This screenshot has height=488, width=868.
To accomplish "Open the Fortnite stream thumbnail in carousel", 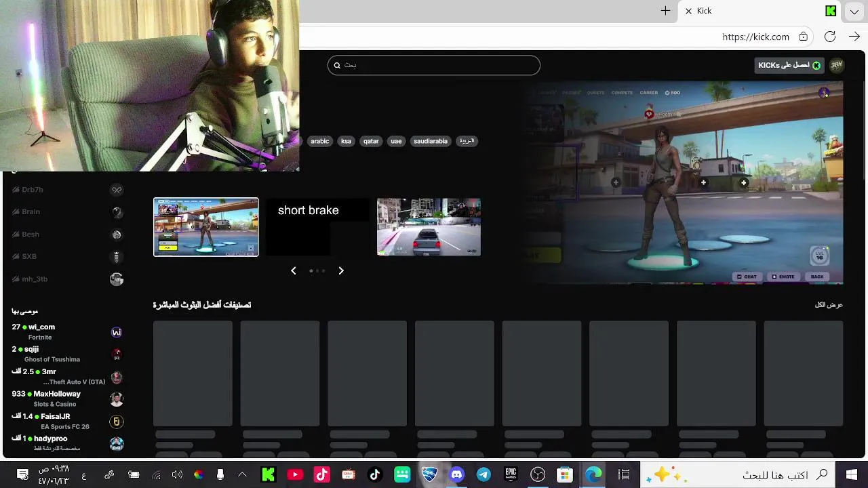I will tap(206, 227).
